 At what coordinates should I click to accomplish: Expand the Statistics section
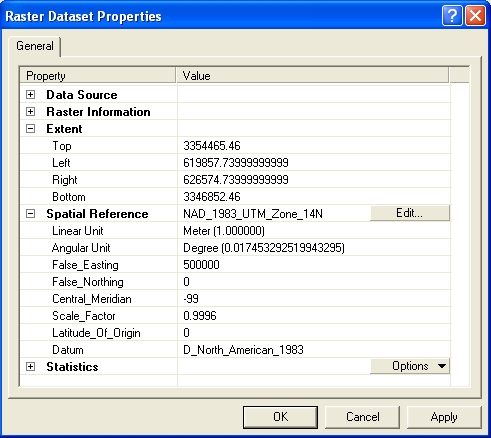coord(30,367)
